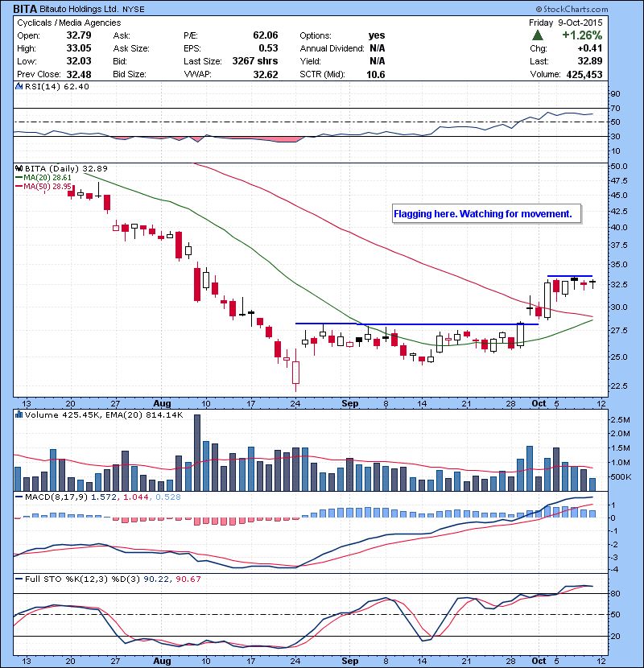Viewport: 644px width, 668px height.
Task: Click the green up-arrow change indicator
Action: [x=538, y=35]
